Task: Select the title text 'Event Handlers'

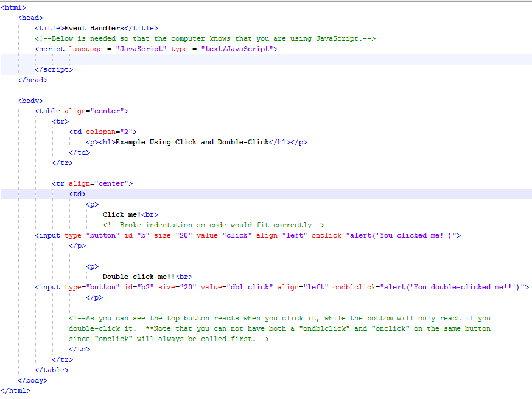Action: pyautogui.click(x=94, y=28)
